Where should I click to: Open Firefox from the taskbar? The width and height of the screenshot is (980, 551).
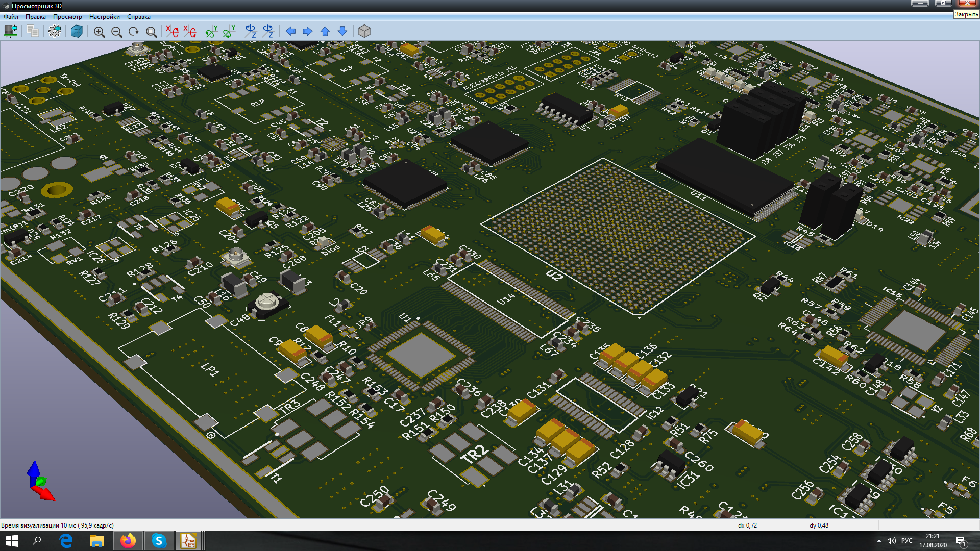pyautogui.click(x=128, y=541)
